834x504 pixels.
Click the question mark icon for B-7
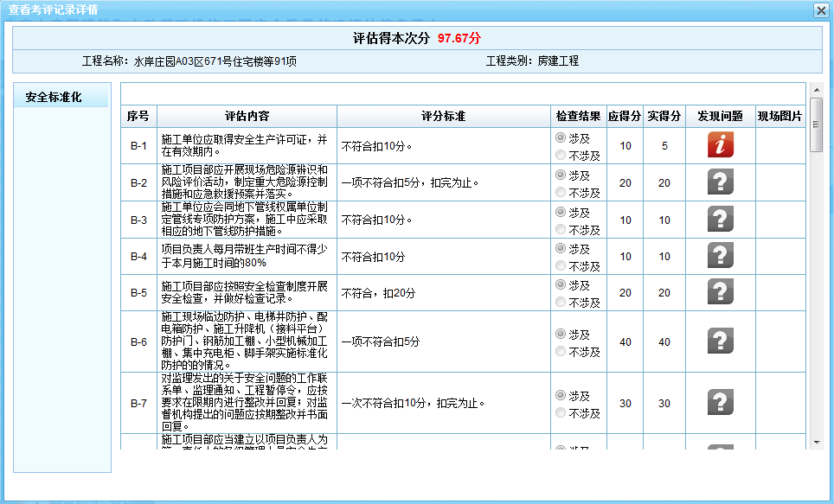[720, 403]
